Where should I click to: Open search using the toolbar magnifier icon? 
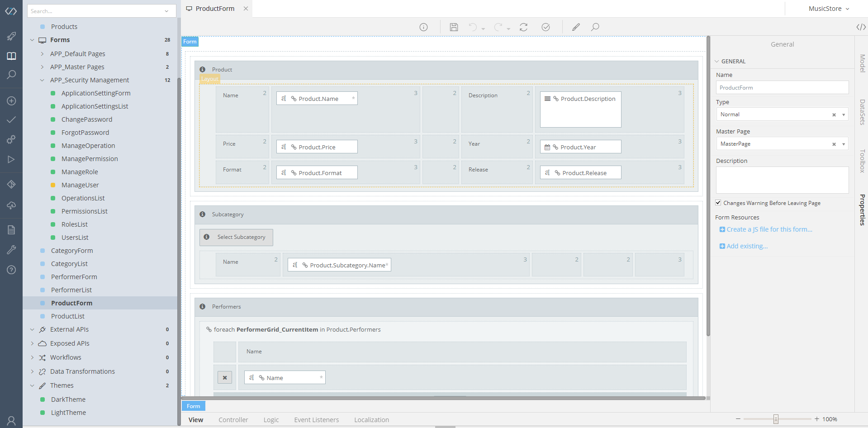click(595, 27)
